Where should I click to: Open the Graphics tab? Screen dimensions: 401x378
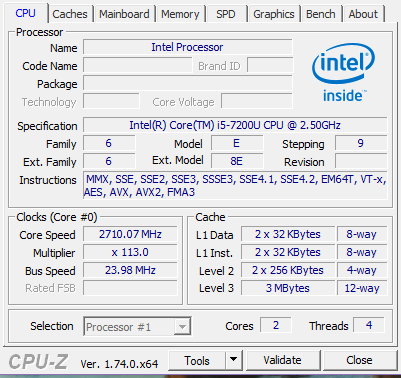coord(274,14)
